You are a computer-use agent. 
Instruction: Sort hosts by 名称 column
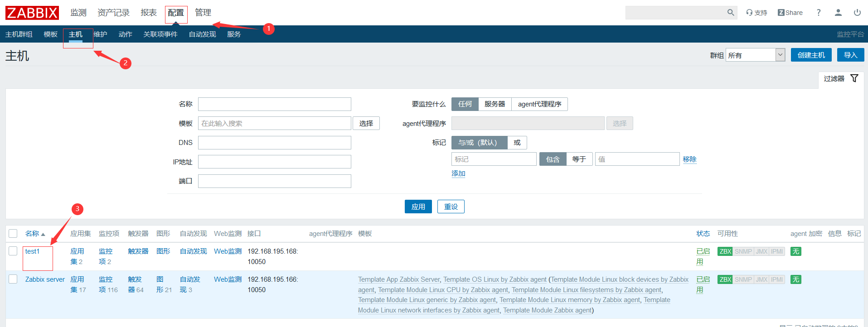tap(35, 234)
